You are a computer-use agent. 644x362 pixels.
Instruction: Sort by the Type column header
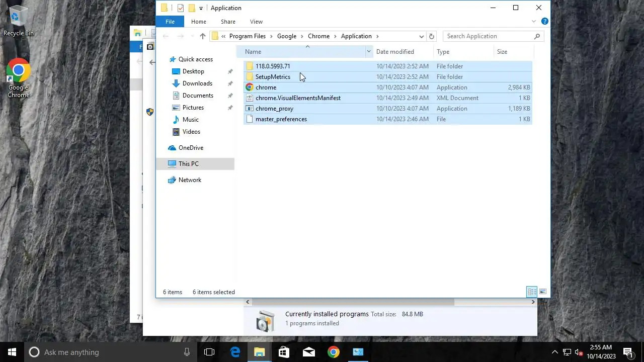(x=463, y=52)
